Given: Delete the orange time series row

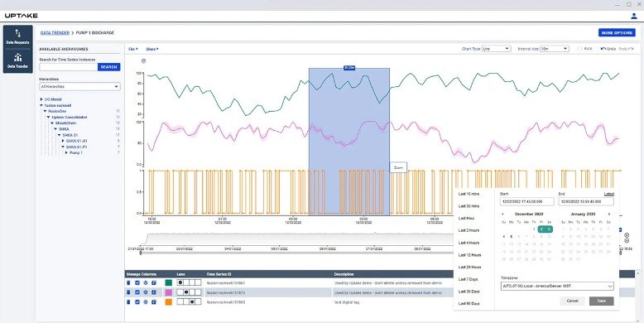Looking at the screenshot, I should pos(128,302).
